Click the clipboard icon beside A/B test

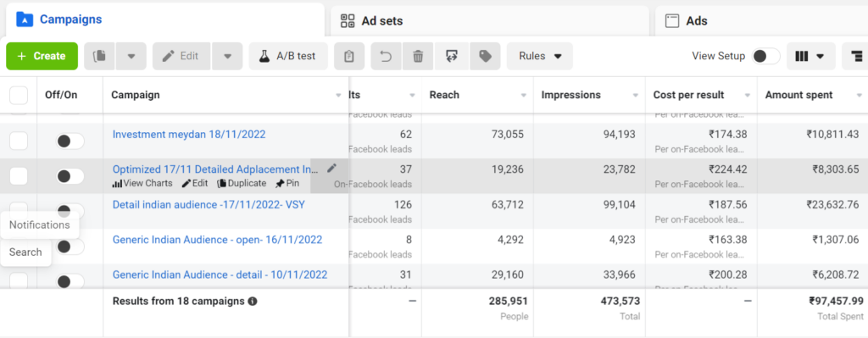click(348, 57)
